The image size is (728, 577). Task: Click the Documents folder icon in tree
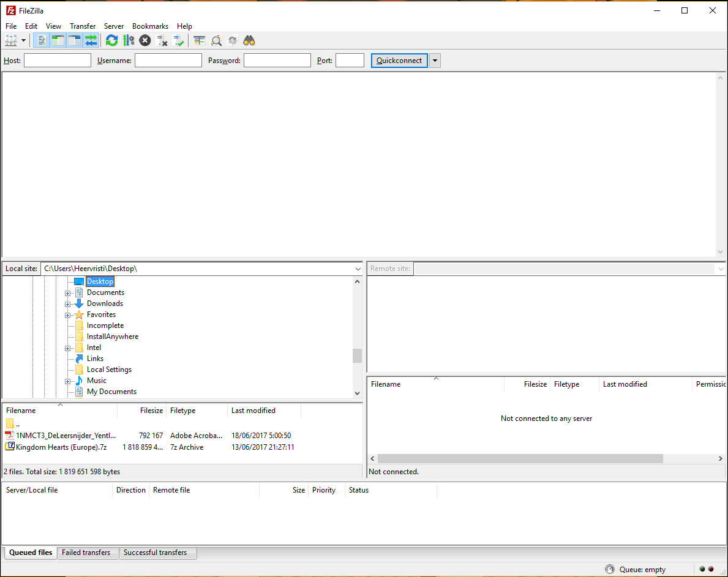pyautogui.click(x=79, y=292)
